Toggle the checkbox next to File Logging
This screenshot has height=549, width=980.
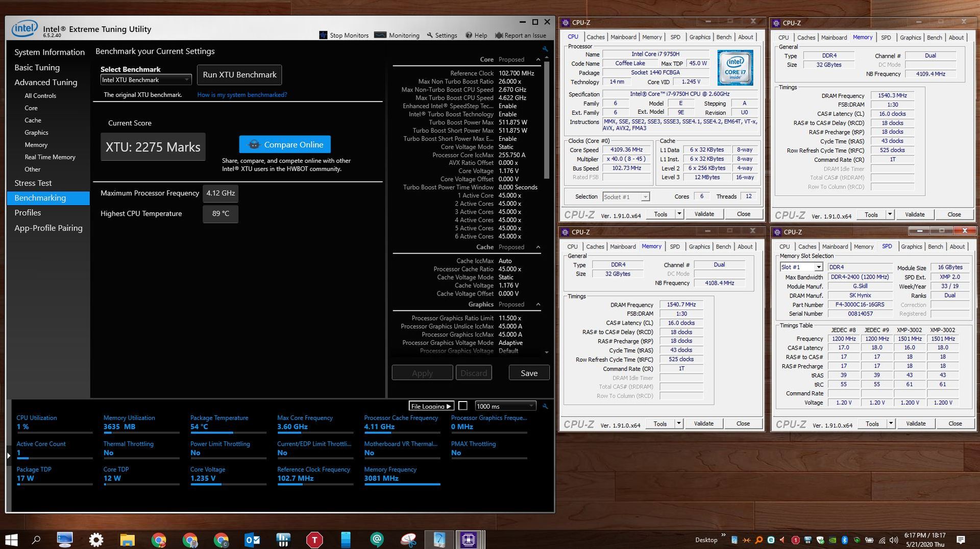tap(463, 406)
